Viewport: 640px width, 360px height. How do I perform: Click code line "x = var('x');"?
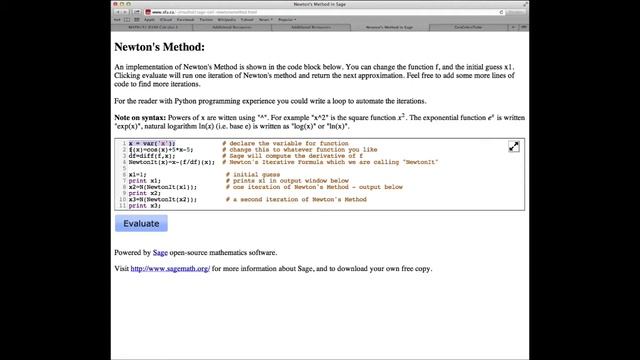click(x=152, y=143)
